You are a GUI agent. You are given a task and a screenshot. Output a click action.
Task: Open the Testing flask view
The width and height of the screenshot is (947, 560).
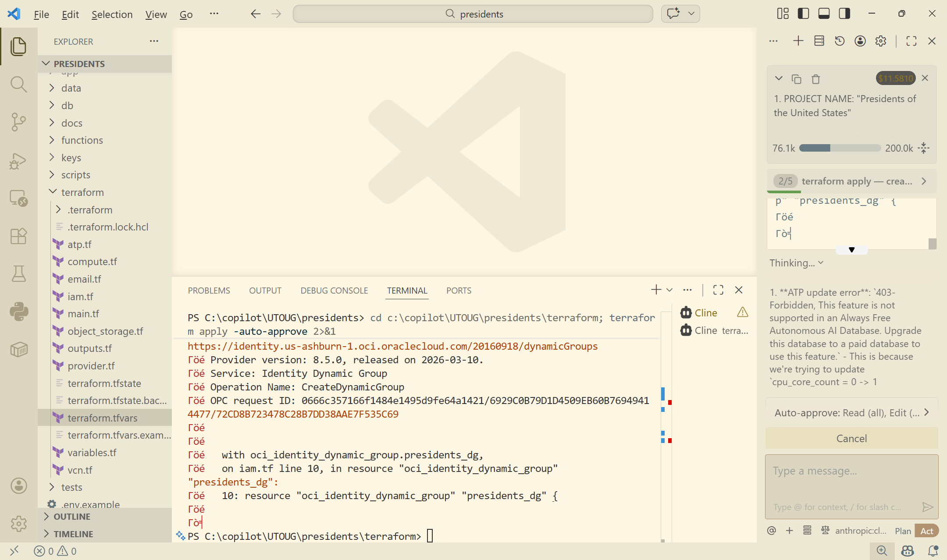[18, 274]
